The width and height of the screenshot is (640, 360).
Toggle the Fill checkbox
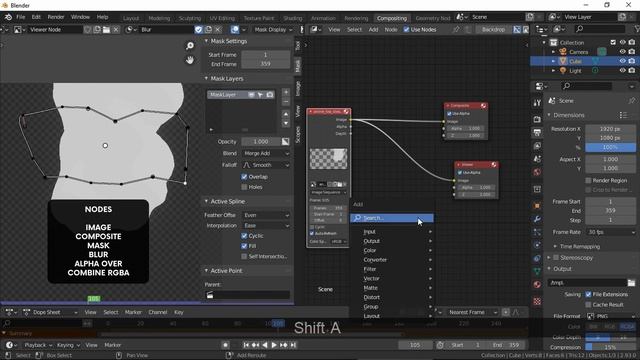[244, 246]
